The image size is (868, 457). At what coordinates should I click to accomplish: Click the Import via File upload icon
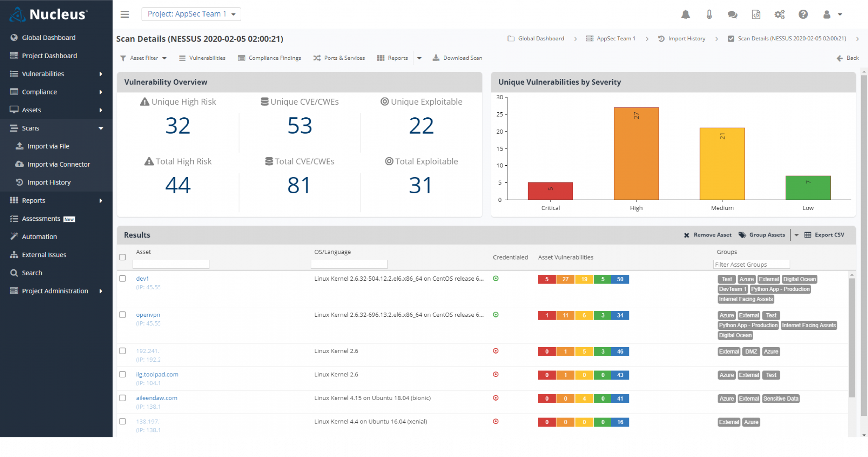click(x=19, y=146)
